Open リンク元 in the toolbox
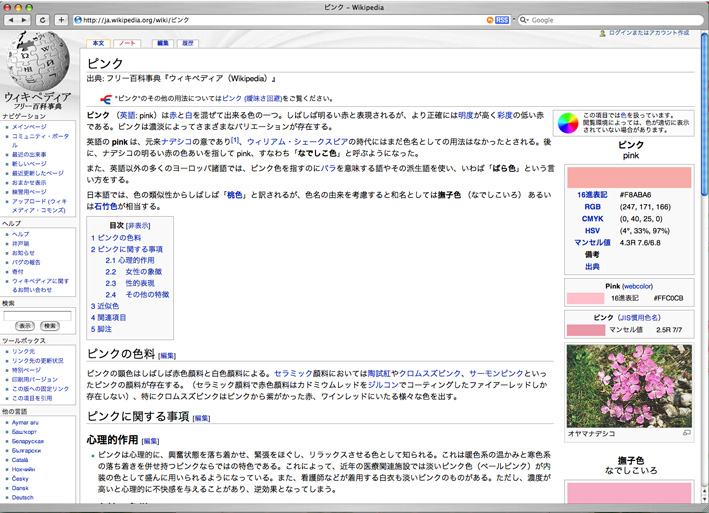Screen dimensions: 709x513 (x=23, y=351)
